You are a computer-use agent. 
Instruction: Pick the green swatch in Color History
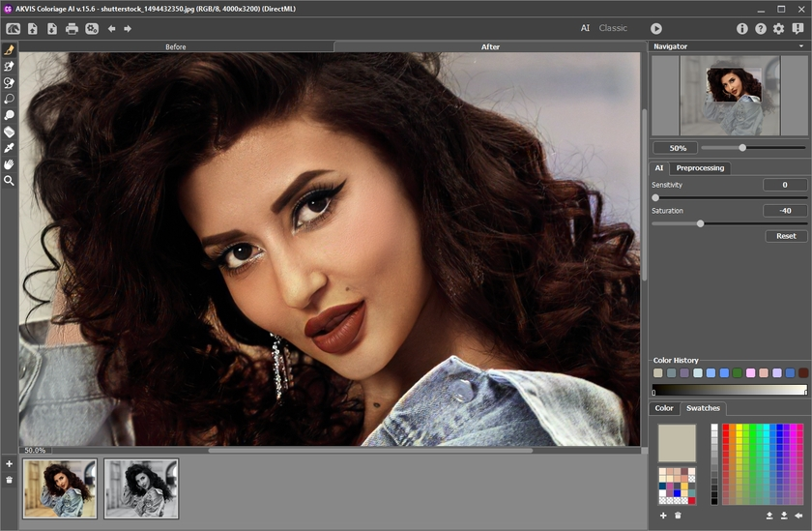738,372
